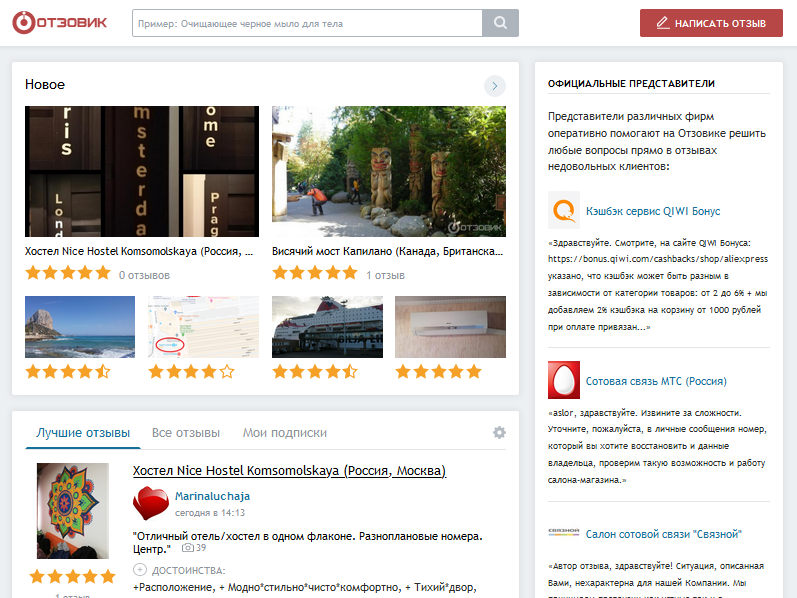Switch to the Мои подписки tab

click(x=285, y=433)
